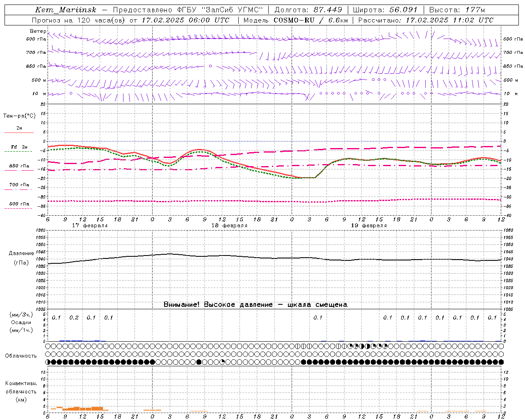Viewport: 525px width, 420px height.
Task: Select the Тем-ра(°C) panel label
Action: click(19, 116)
